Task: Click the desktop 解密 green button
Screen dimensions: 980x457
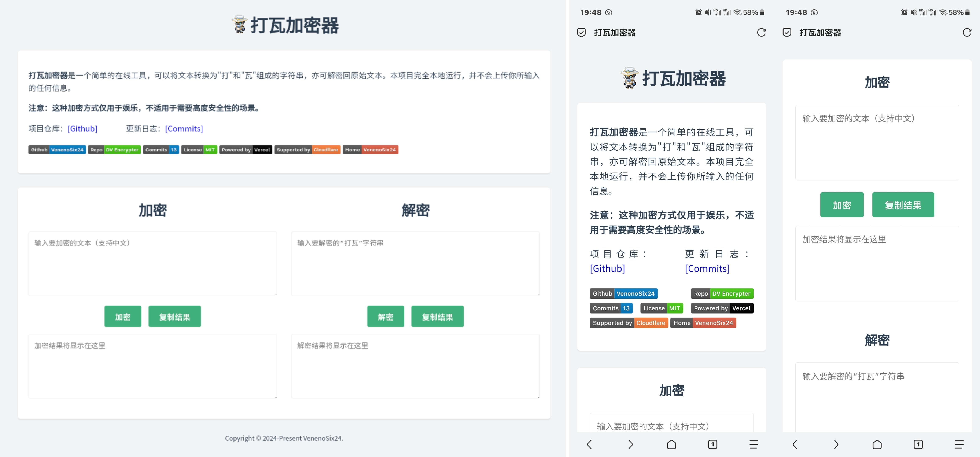Action: click(x=385, y=317)
